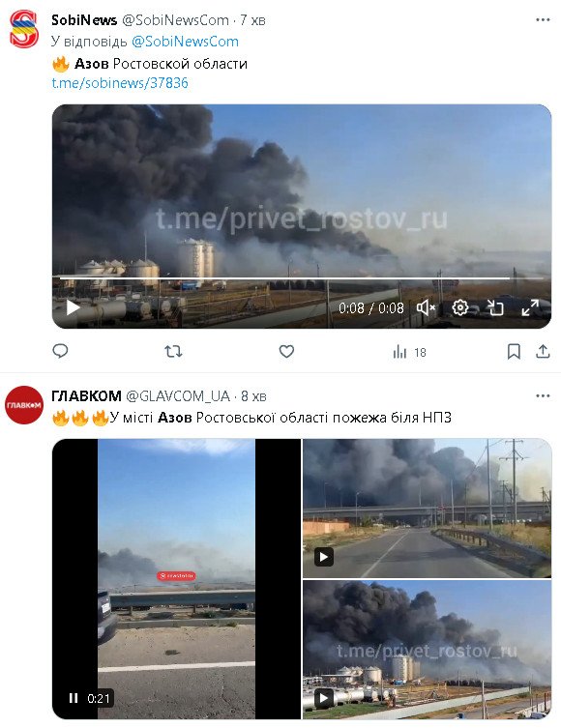Viewport: 561px width, 728px height.
Task: Play the overpass road smoke video
Action: coord(324,557)
